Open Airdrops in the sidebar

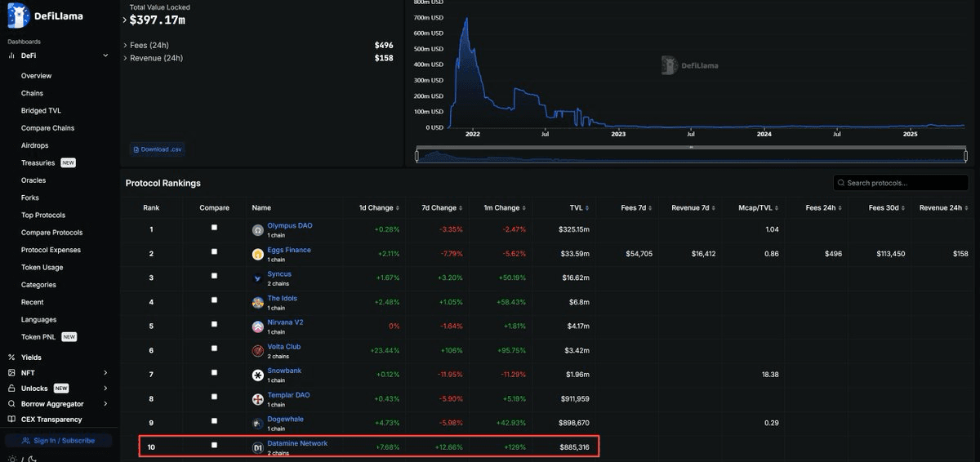coord(34,145)
